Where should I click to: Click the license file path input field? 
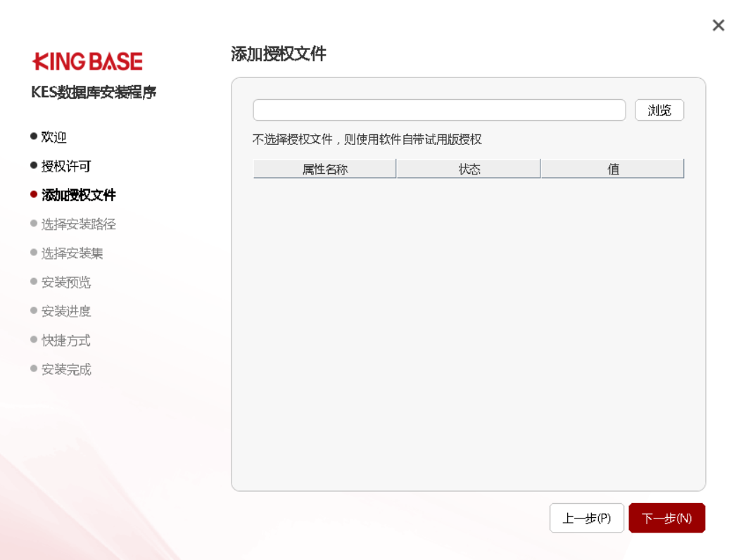click(439, 110)
